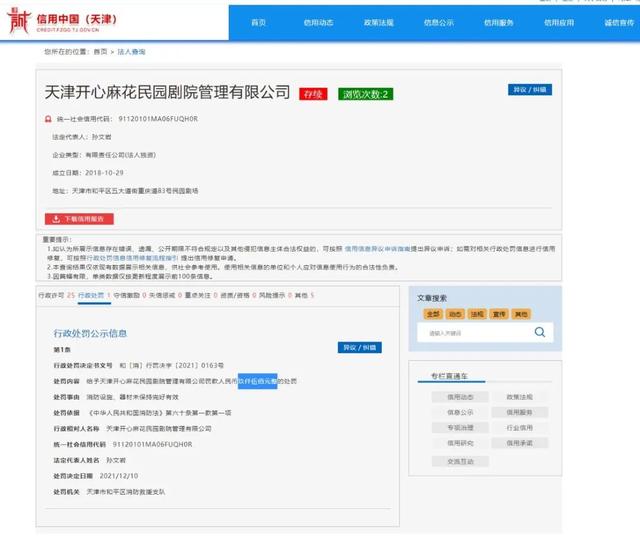The height and width of the screenshot is (539, 640).
Task: Click the 首页 breadcrumb link
Action: (x=100, y=52)
